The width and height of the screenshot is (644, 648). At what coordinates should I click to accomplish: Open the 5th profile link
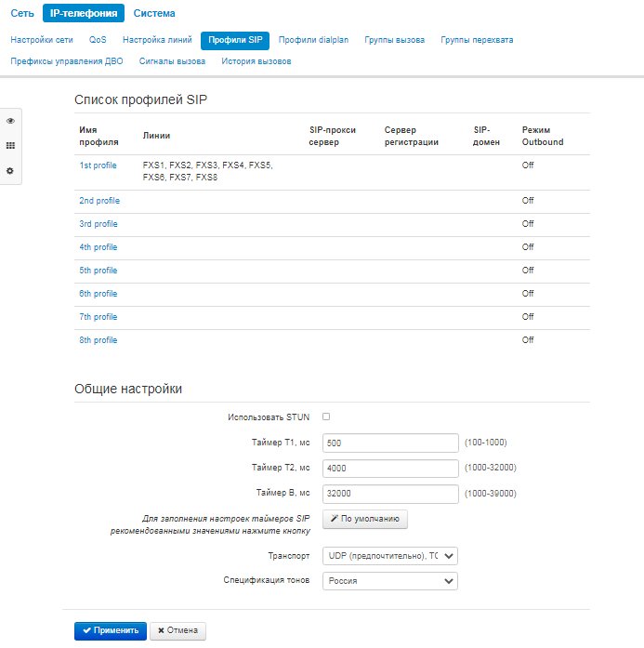click(99, 271)
